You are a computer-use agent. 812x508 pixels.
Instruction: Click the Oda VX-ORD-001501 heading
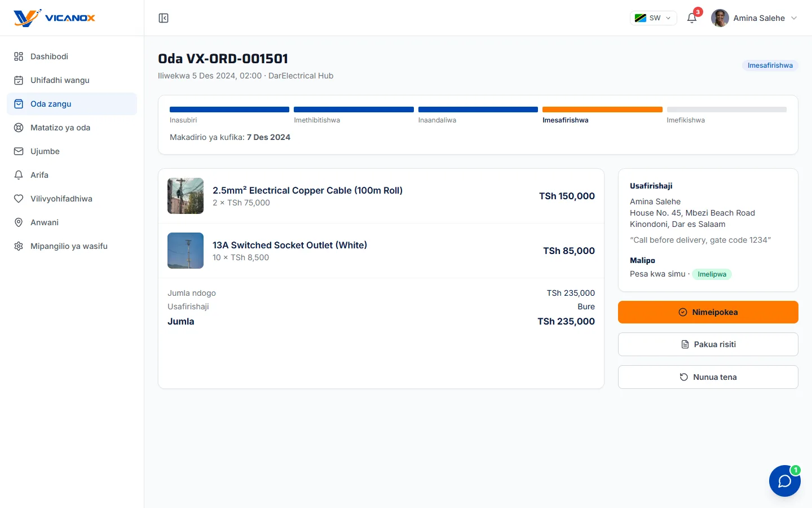(223, 59)
